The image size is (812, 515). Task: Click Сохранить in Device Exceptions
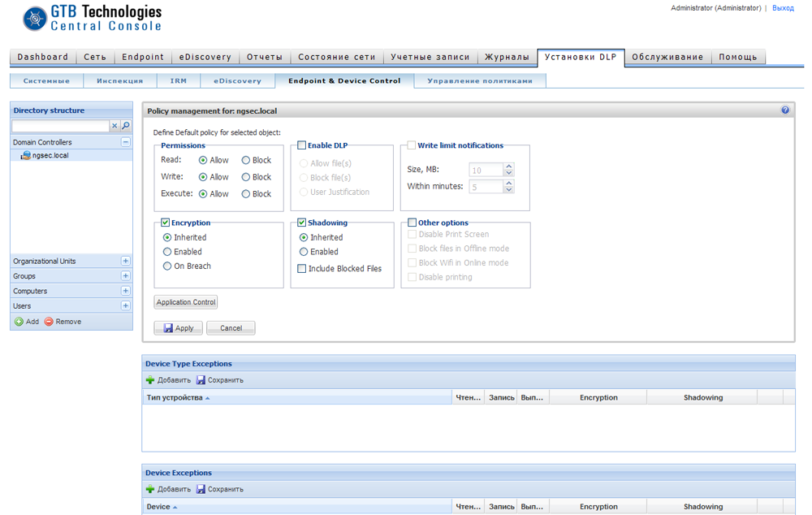(x=220, y=489)
